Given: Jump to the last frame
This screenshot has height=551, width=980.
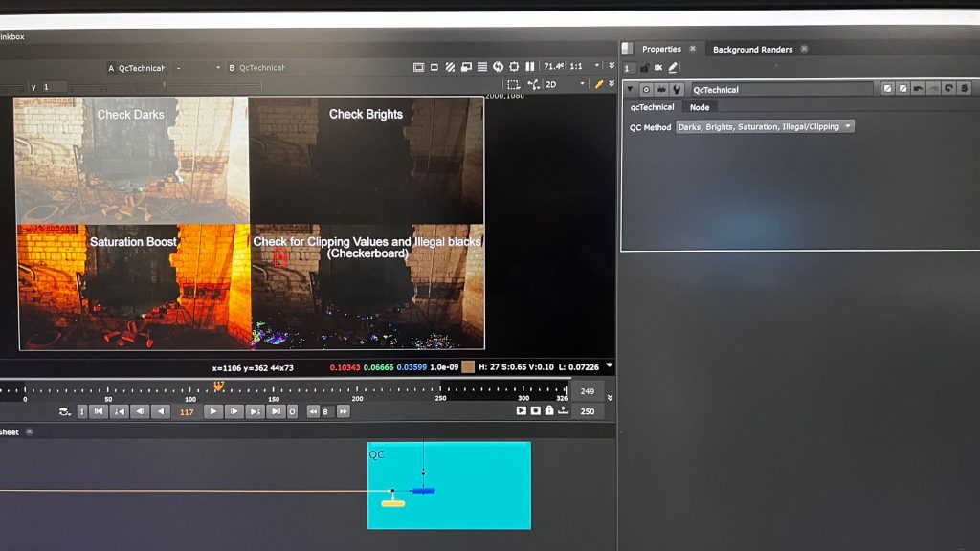Looking at the screenshot, I should point(275,411).
